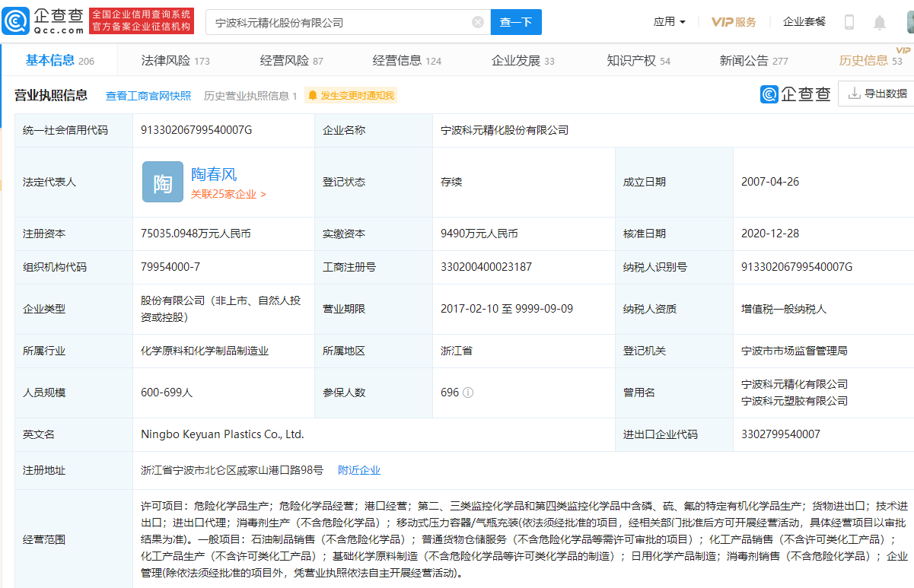Click 导出数据 export button
The height and width of the screenshot is (588, 914).
click(877, 94)
